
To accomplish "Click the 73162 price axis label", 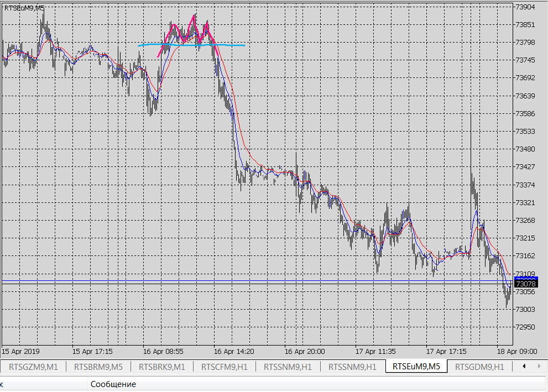I will pyautogui.click(x=525, y=256).
